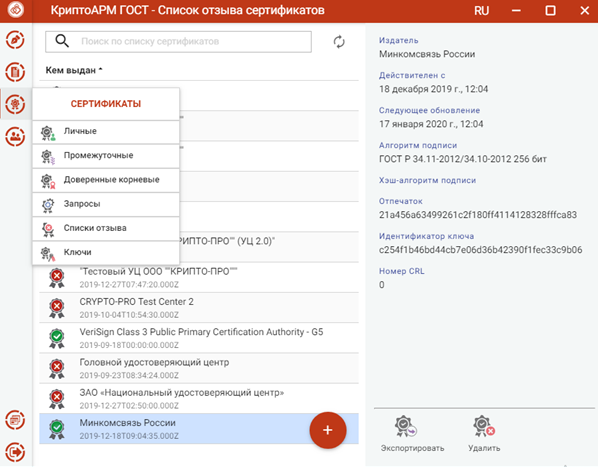Open the event log sidebar icon
The height and width of the screenshot is (467, 598).
(15, 420)
